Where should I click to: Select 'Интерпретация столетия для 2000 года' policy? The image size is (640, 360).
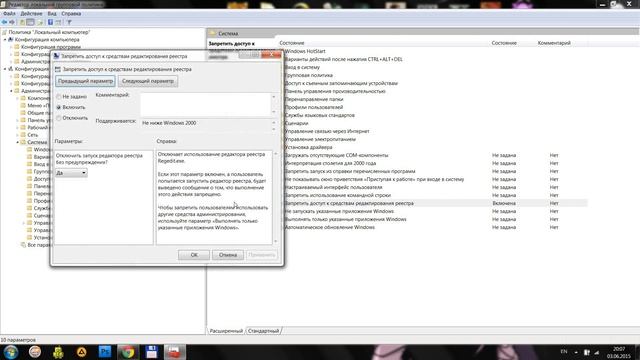(x=330, y=163)
